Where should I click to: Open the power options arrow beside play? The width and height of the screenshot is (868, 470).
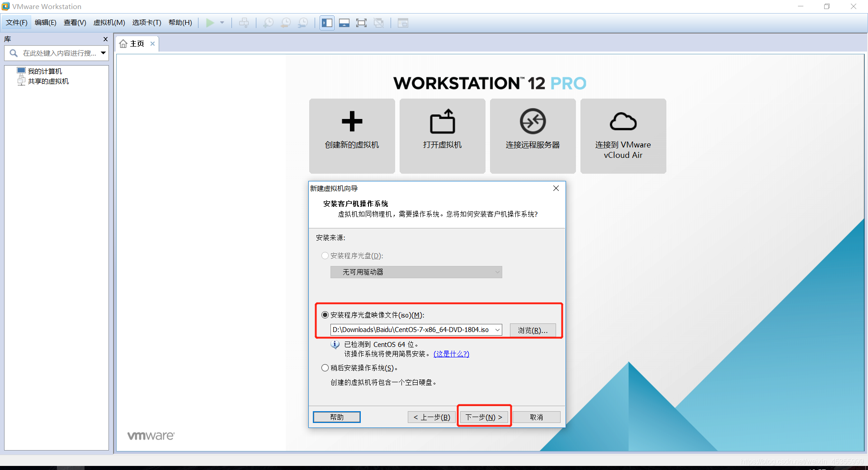[x=222, y=23]
